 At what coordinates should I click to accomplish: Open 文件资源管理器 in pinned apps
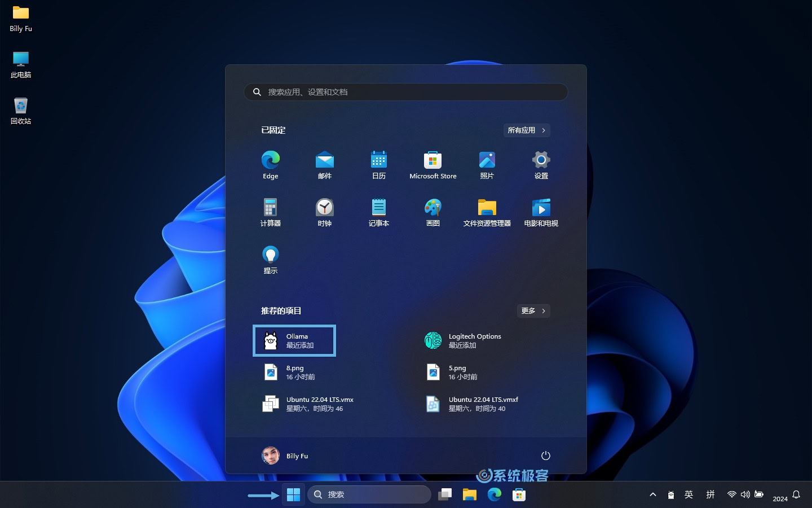(x=487, y=212)
